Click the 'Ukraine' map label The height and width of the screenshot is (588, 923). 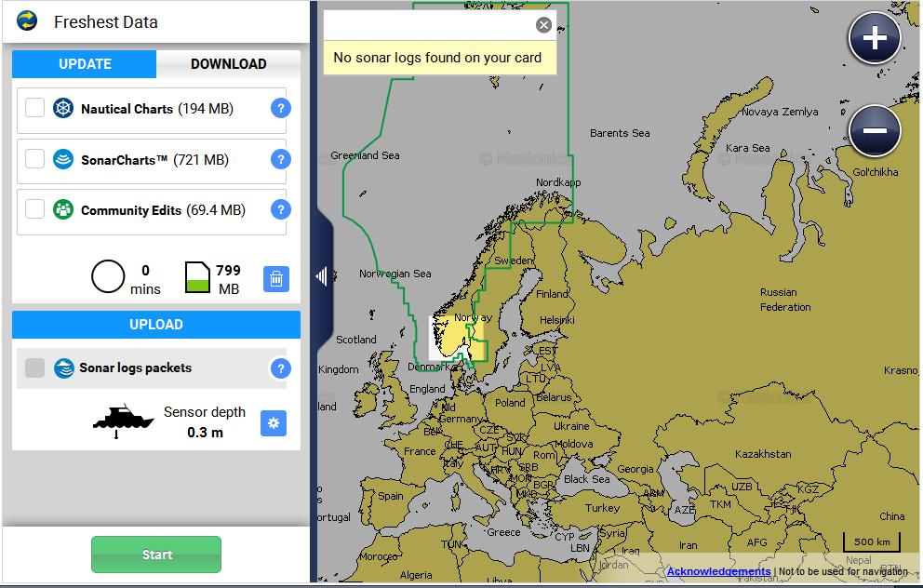571,425
